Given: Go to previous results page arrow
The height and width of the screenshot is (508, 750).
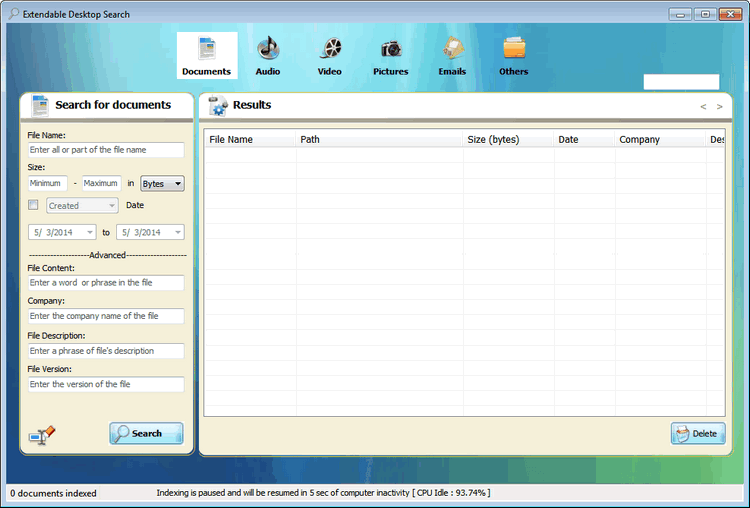Looking at the screenshot, I should [703, 107].
